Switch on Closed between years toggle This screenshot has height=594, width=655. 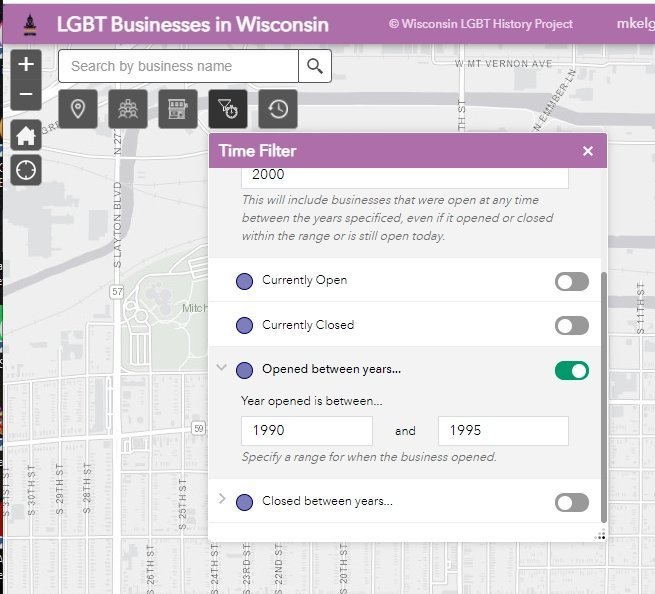pos(572,502)
